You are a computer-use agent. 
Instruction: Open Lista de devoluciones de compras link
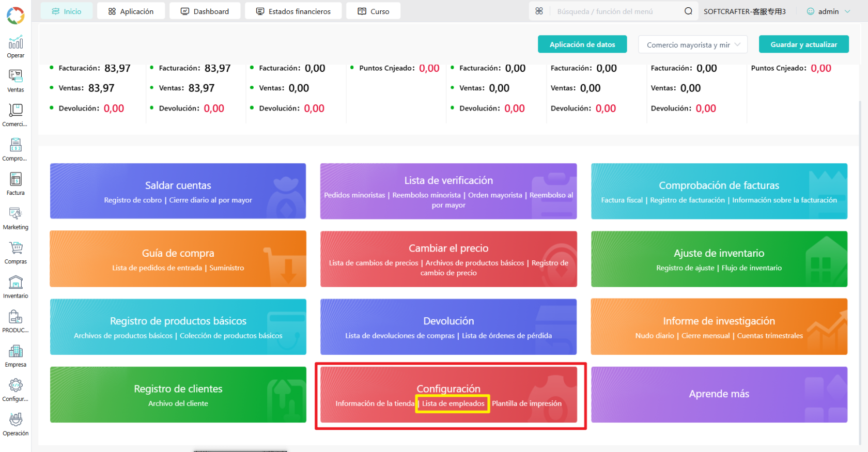(x=400, y=336)
